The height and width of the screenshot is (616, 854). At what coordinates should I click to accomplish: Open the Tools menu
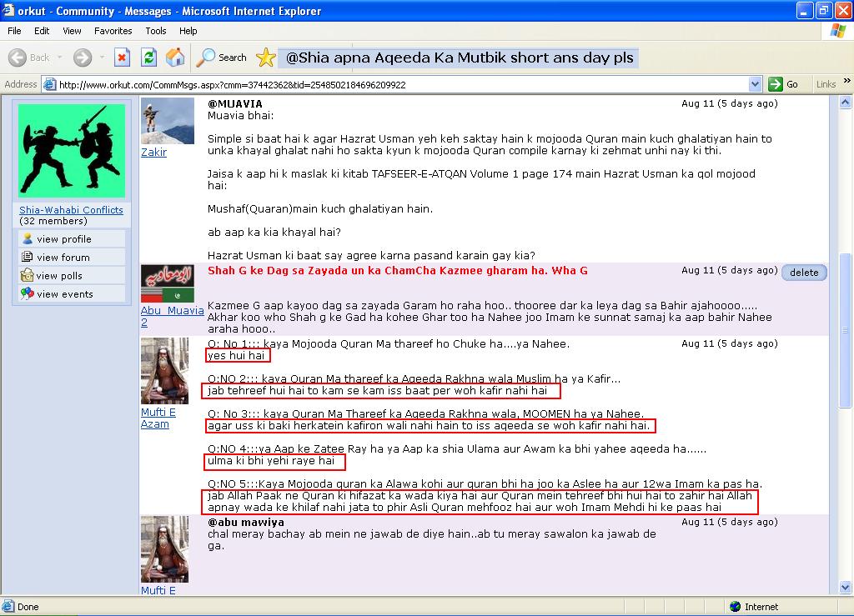156,31
